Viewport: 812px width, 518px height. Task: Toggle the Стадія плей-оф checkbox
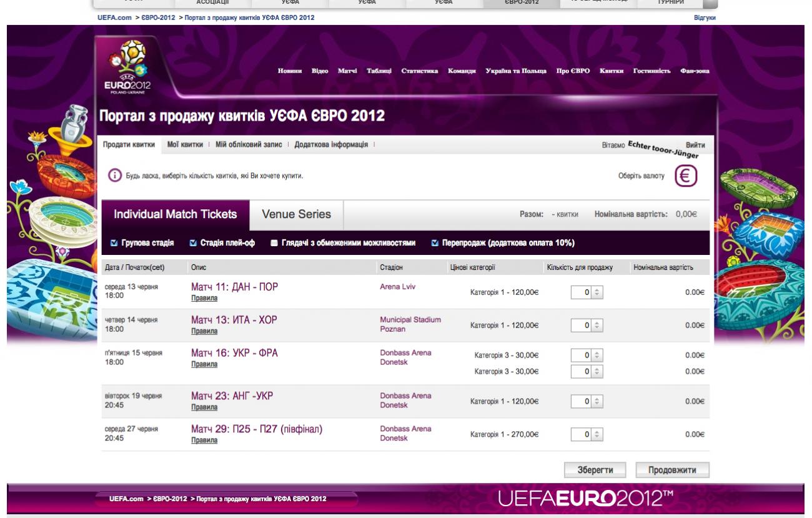(193, 243)
